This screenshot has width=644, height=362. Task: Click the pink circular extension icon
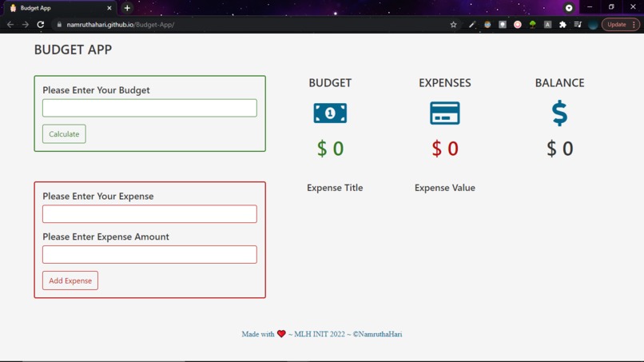pos(518,25)
